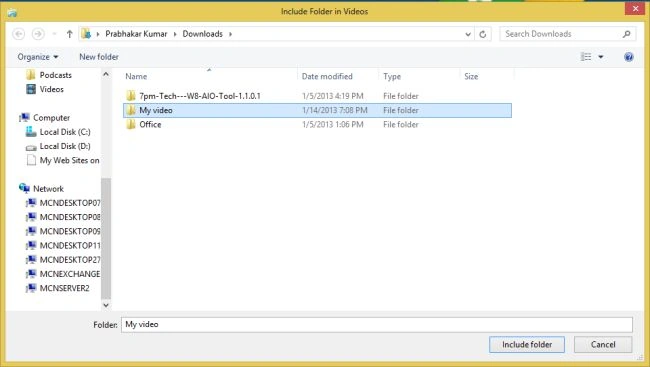
Task: Select MCNDESKTOP09 network computer
Action: point(70,231)
